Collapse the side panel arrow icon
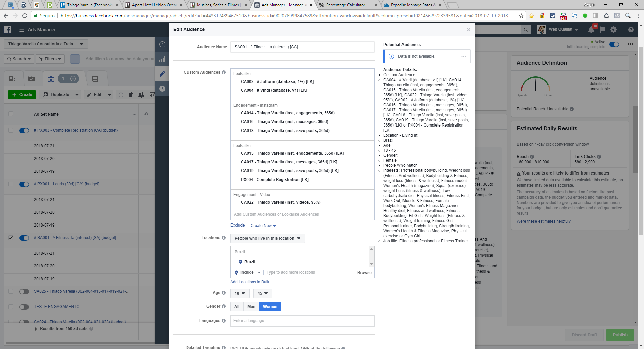 pos(162,44)
